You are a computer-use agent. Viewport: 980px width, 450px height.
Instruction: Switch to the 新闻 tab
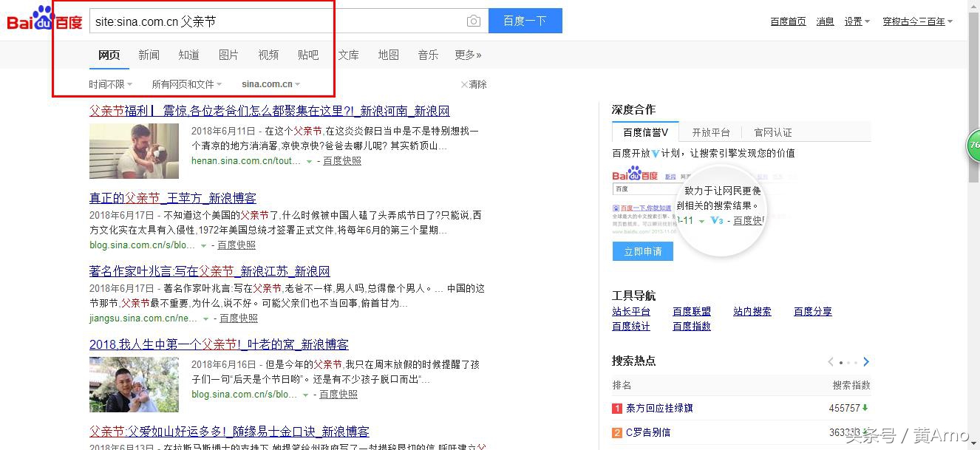149,55
